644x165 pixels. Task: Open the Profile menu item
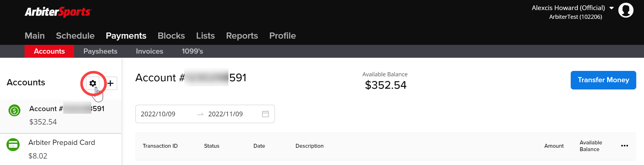pos(282,36)
